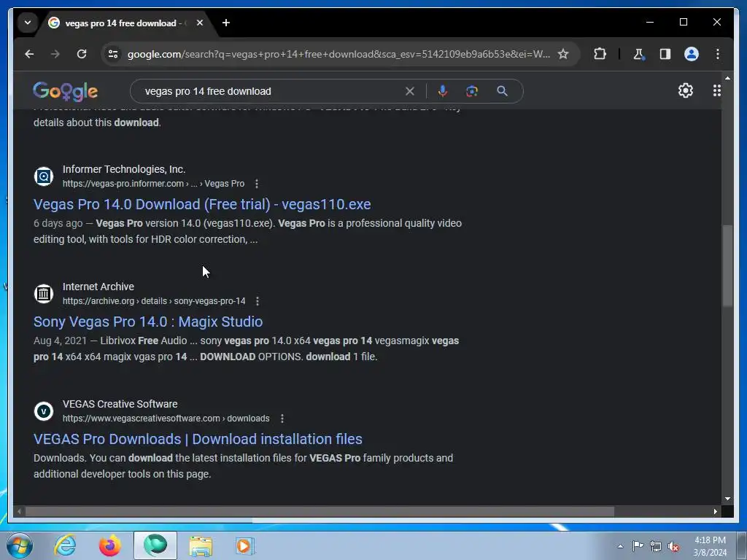Clear the search query text

(x=410, y=91)
